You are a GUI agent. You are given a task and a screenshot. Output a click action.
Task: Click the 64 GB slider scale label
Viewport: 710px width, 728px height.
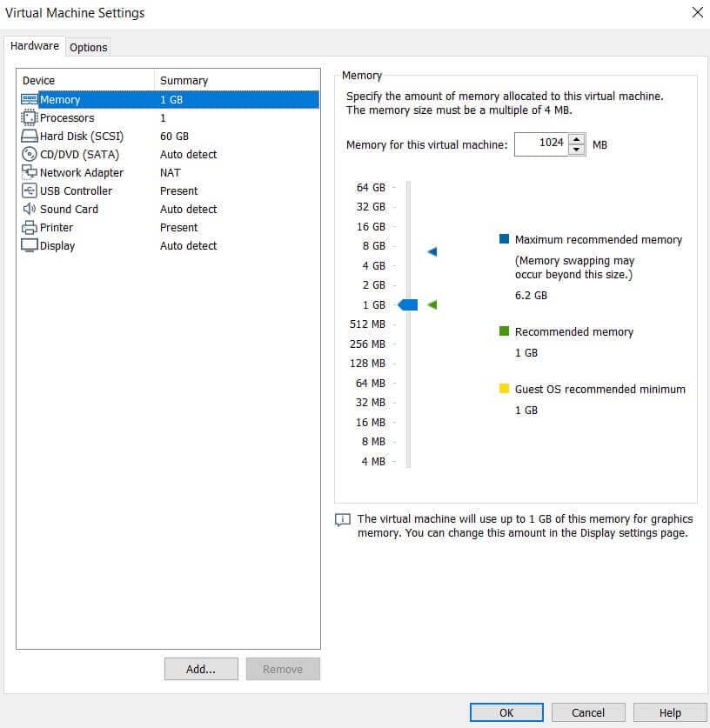(371, 187)
